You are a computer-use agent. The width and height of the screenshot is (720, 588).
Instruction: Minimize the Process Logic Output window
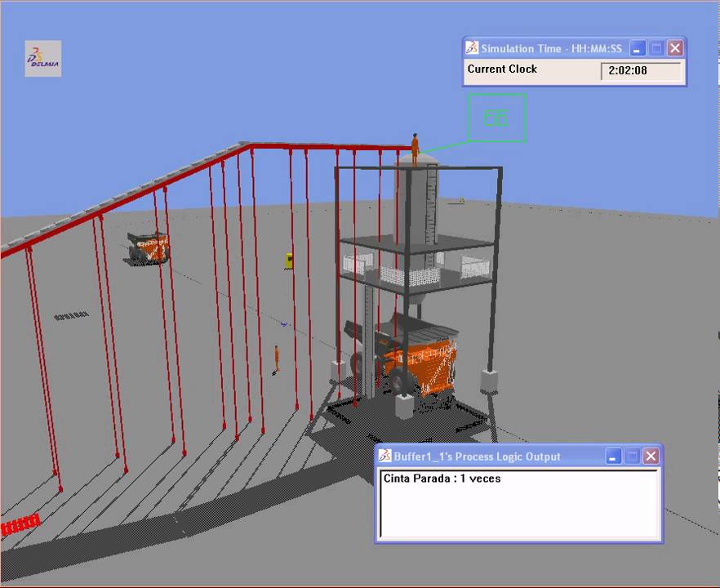614,457
